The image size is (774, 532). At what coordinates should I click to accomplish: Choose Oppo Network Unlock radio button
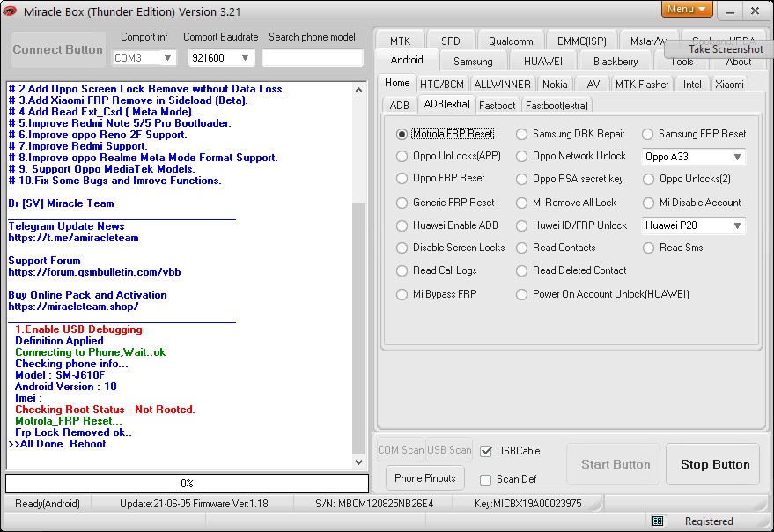pos(521,156)
